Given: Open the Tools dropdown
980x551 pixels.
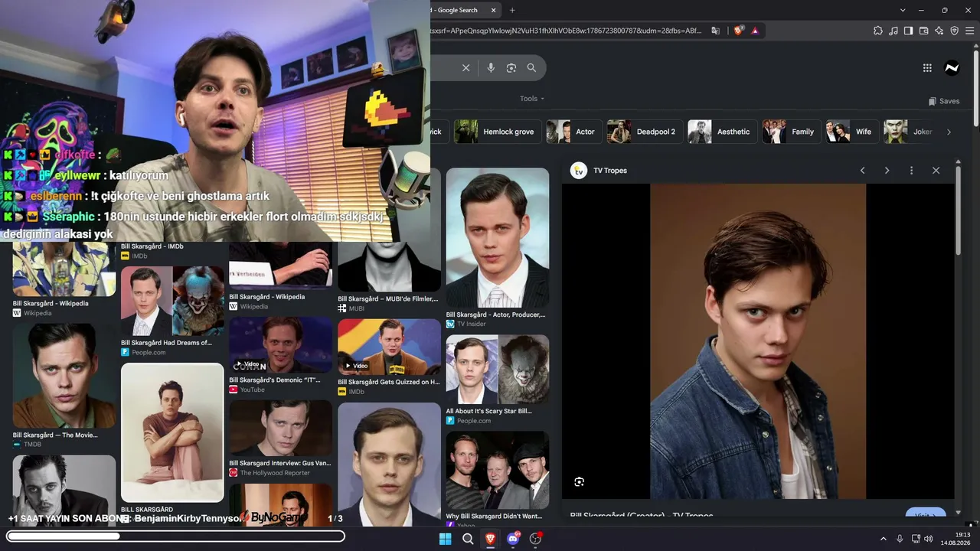Looking at the screenshot, I should [x=532, y=99].
